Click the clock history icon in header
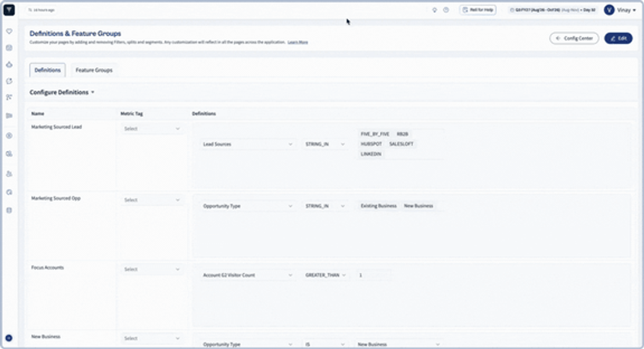 [446, 10]
